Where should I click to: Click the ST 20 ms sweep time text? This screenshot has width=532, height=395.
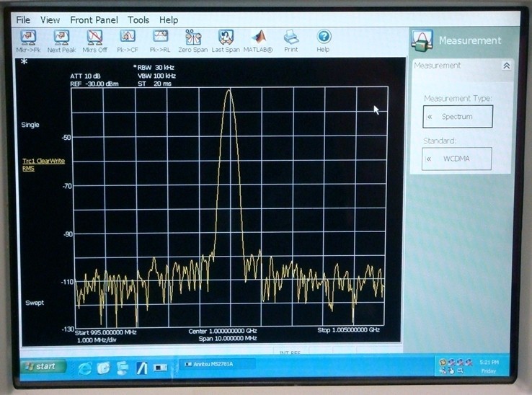click(x=155, y=84)
